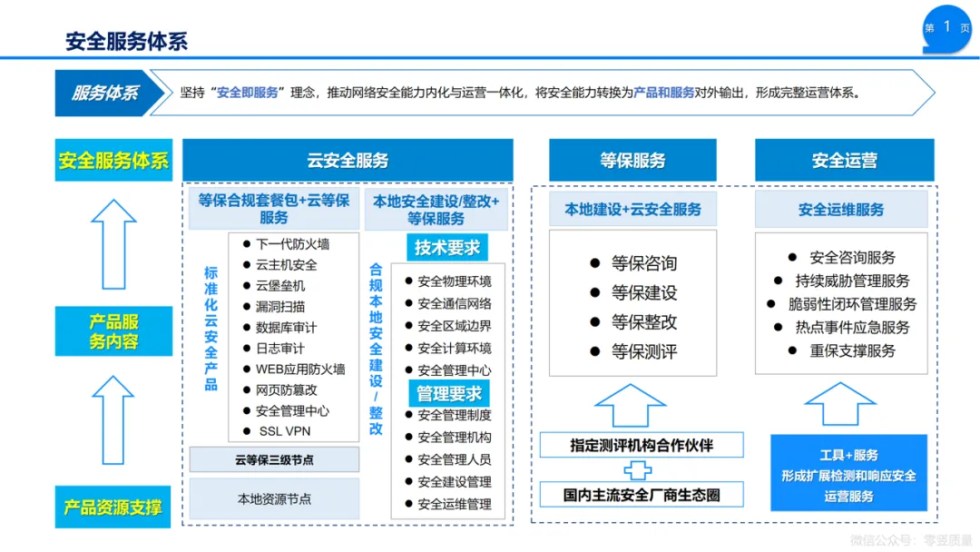Select the 安全运维服务 heading
Viewport: 980px width, 552px height.
pyautogui.click(x=841, y=210)
